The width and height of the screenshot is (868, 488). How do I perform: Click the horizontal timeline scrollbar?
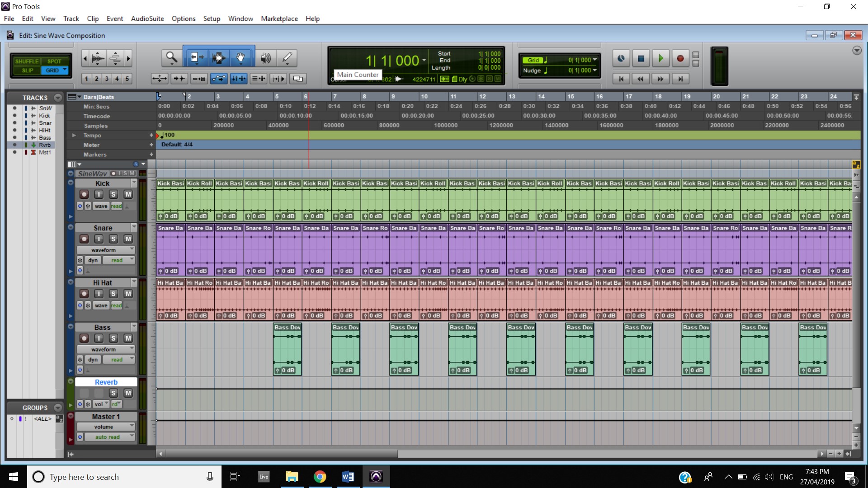coord(280,454)
